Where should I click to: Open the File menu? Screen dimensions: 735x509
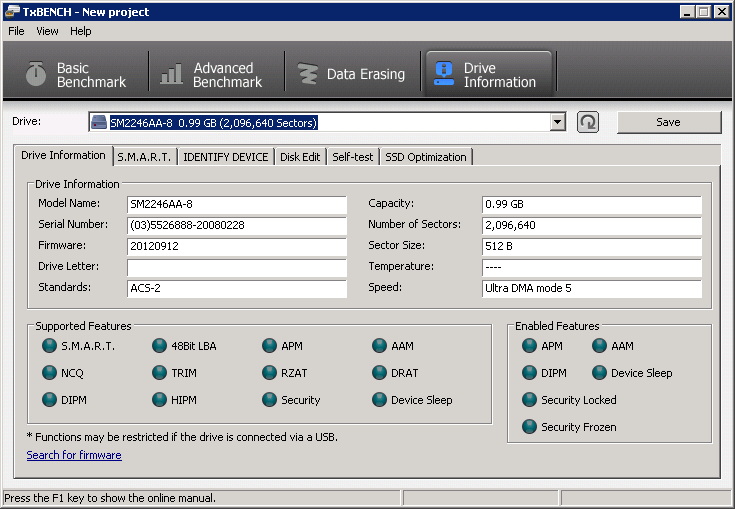pos(16,31)
